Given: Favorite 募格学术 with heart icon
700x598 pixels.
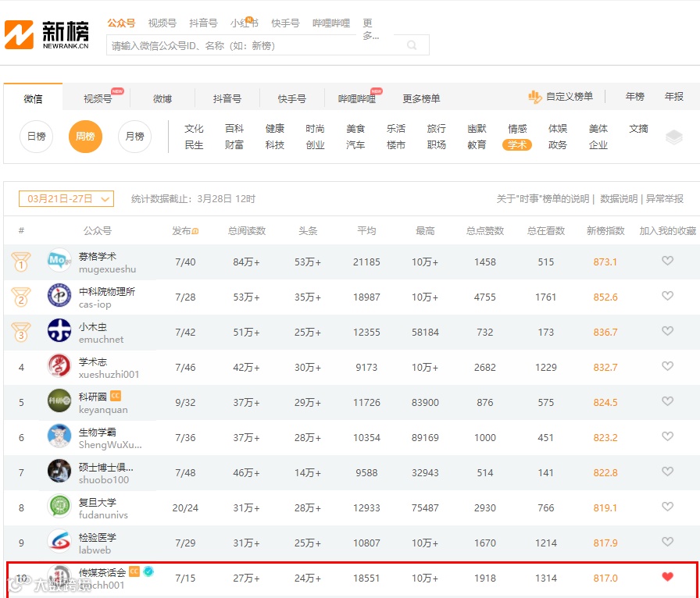Looking at the screenshot, I should click(x=667, y=261).
